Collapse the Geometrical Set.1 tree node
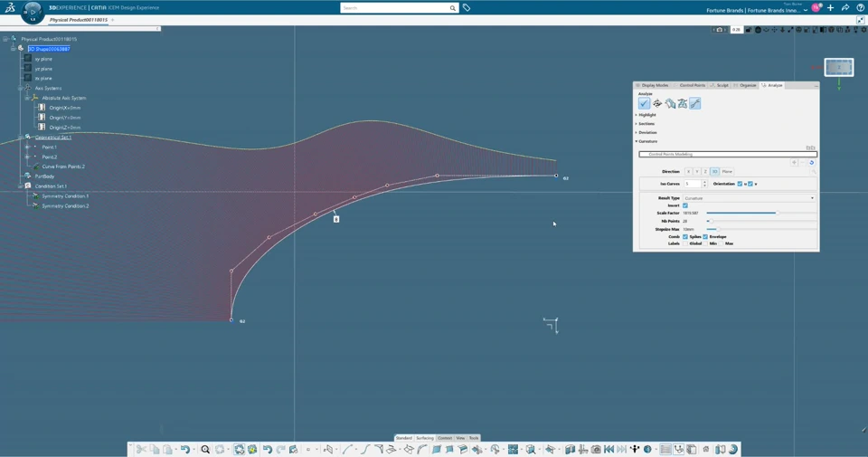 coord(21,138)
